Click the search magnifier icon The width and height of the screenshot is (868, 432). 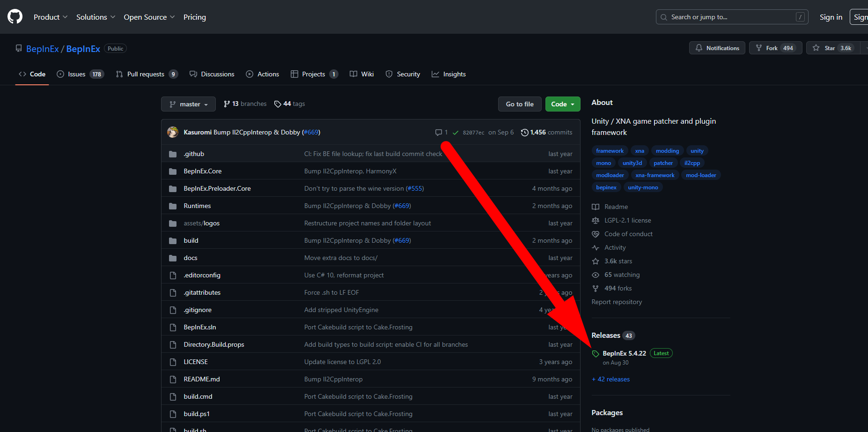coord(664,17)
